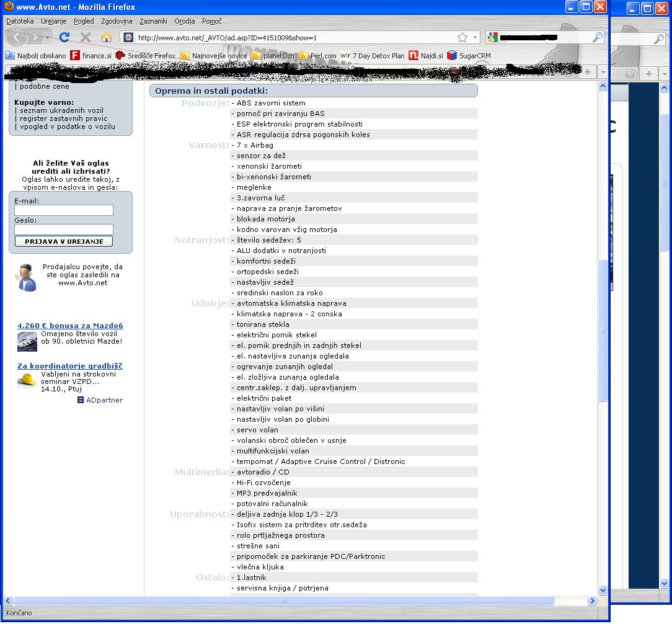This screenshot has height=624, width=672.
Task: Click the seznam ukradenih vozil link
Action: click(x=61, y=110)
